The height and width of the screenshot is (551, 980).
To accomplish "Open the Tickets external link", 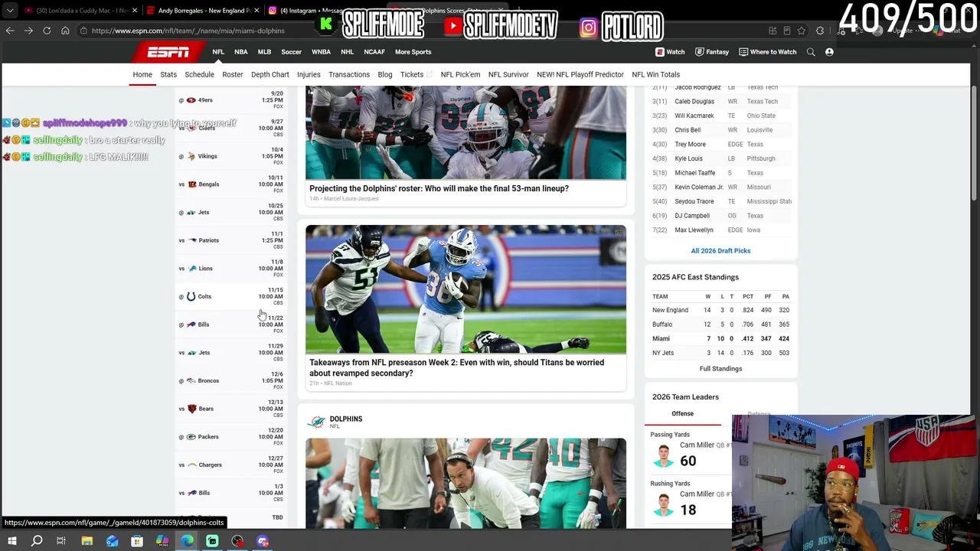I will click(x=416, y=74).
